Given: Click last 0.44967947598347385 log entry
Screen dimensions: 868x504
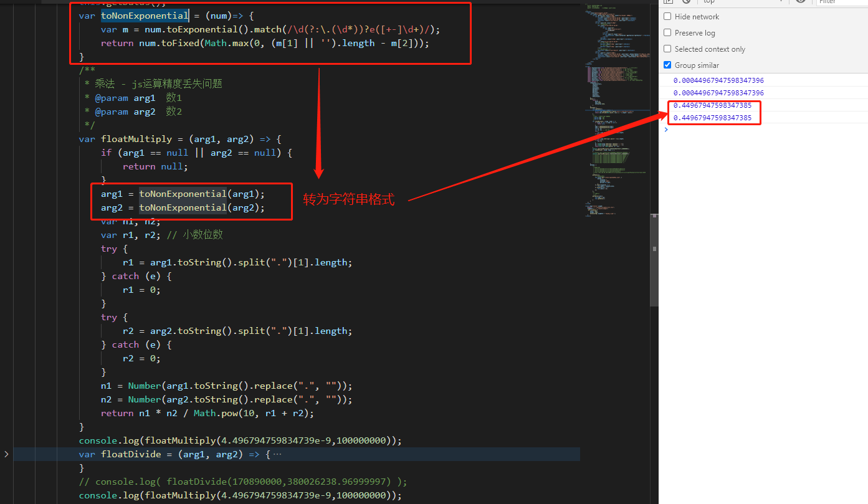Looking at the screenshot, I should click(712, 118).
